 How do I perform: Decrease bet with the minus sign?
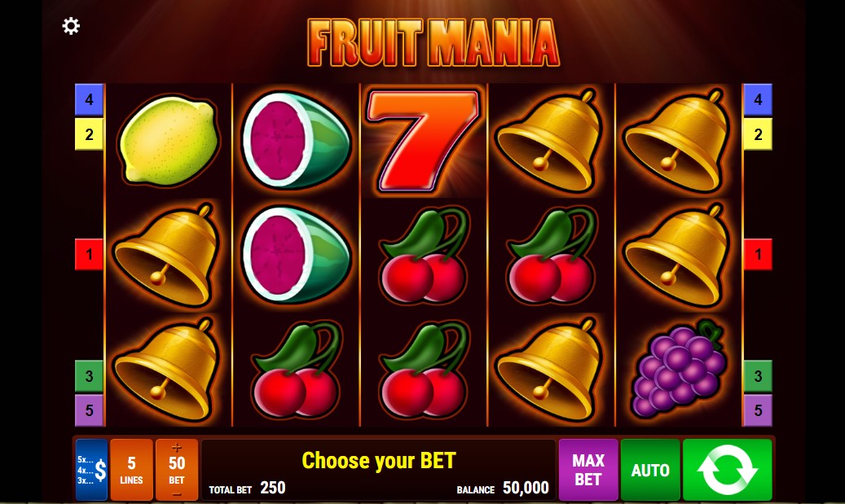coord(177,493)
